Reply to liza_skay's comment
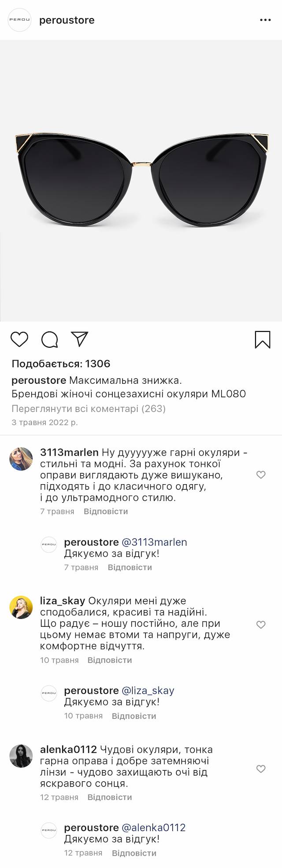The image size is (282, 868). (110, 660)
